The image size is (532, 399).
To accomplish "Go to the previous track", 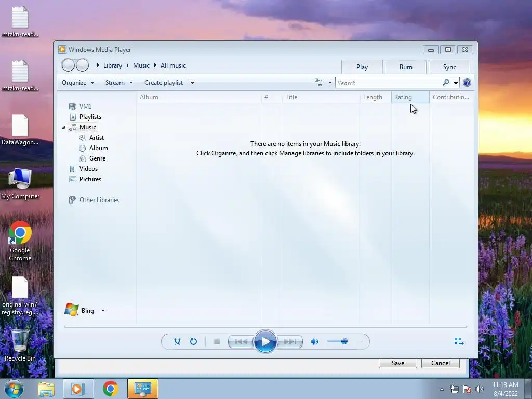I will (241, 342).
